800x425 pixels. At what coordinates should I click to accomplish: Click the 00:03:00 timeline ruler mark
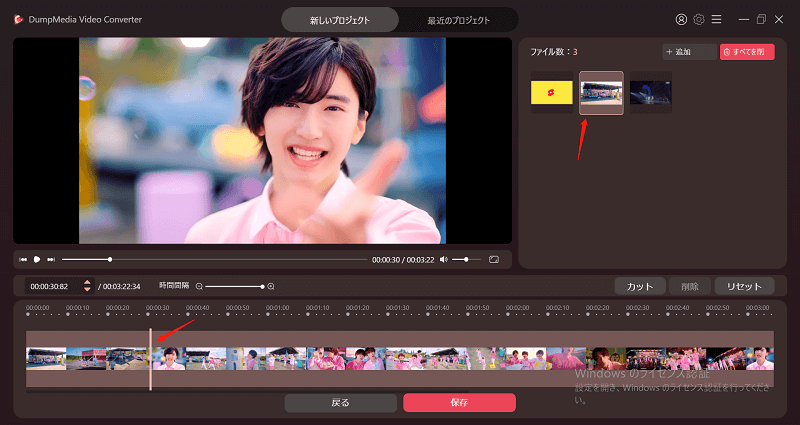pyautogui.click(x=757, y=308)
